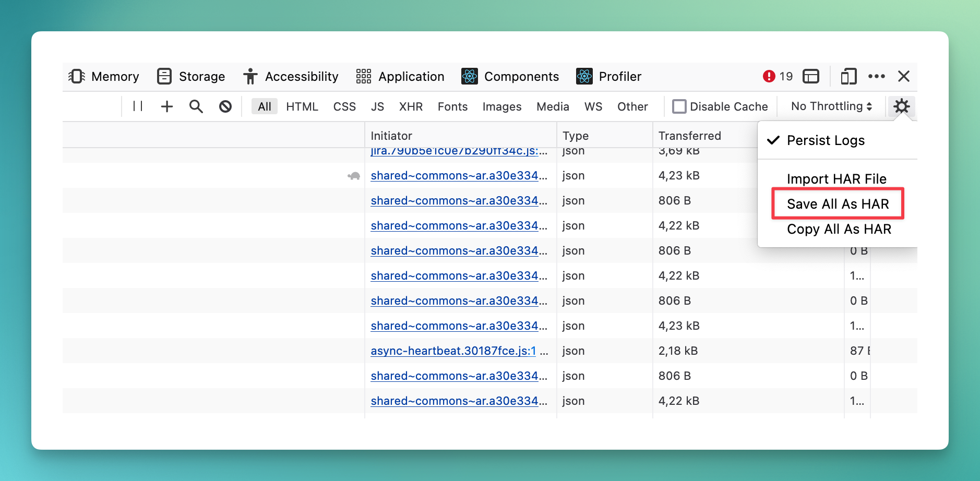Image resolution: width=980 pixels, height=481 pixels.
Task: Open the network search magnifier
Action: (196, 106)
